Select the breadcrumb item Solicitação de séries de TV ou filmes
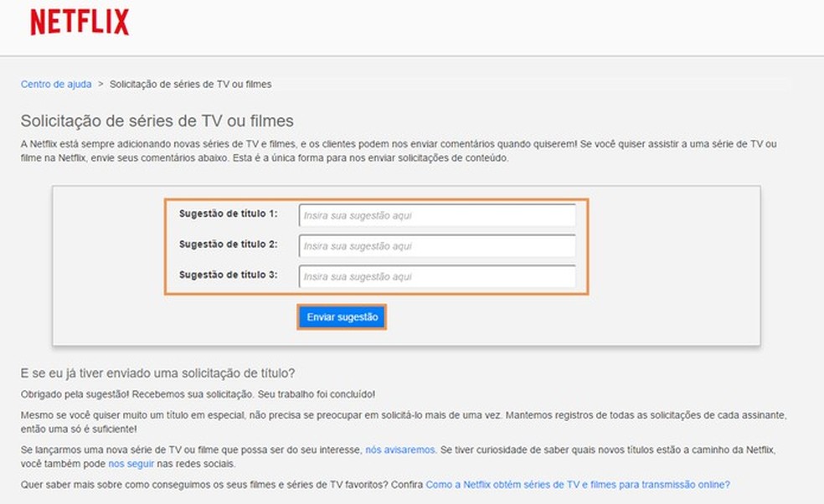 click(189, 84)
